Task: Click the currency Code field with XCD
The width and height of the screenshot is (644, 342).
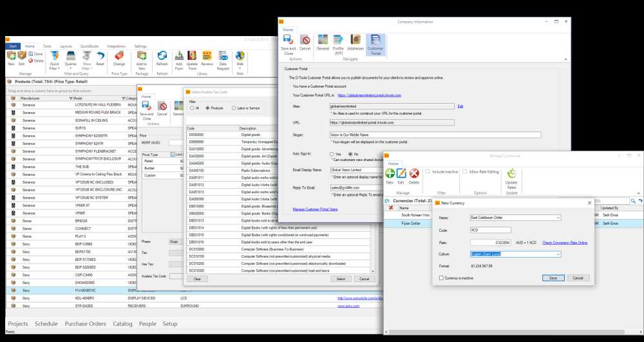Action: point(490,231)
